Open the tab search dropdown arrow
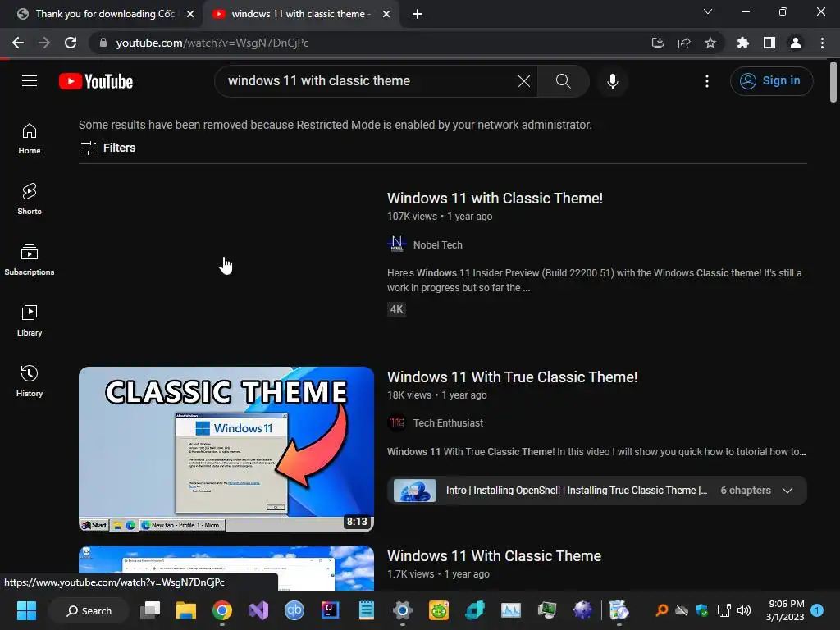Image resolution: width=840 pixels, height=630 pixels. (x=708, y=11)
